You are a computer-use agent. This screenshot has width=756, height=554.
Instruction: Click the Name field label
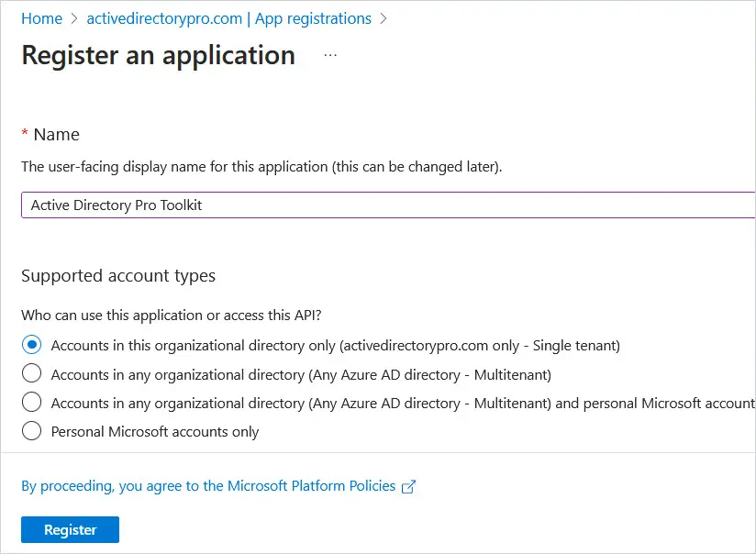pos(56,135)
